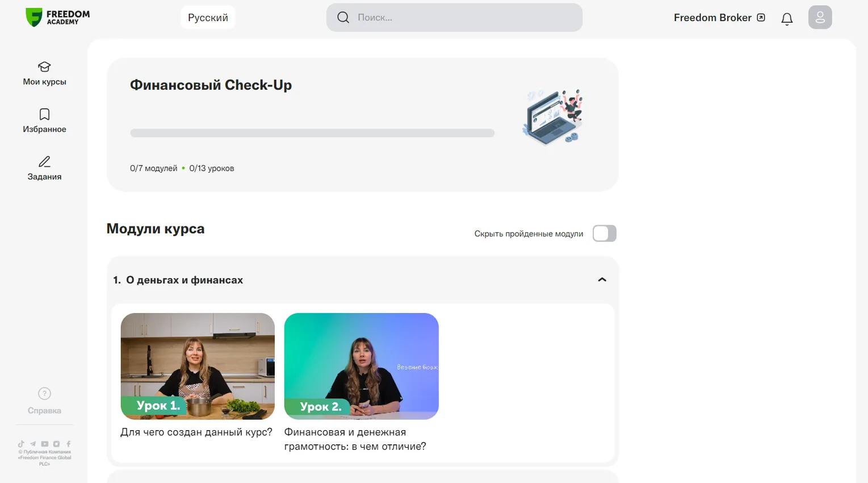The height and width of the screenshot is (483, 868).
Task: Open the TikTok social link
Action: pyautogui.click(x=21, y=444)
